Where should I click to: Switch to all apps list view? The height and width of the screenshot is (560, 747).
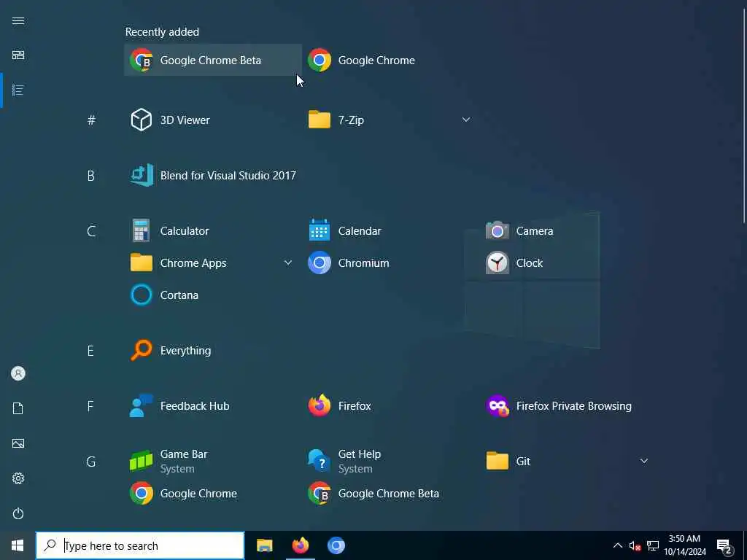tap(18, 90)
